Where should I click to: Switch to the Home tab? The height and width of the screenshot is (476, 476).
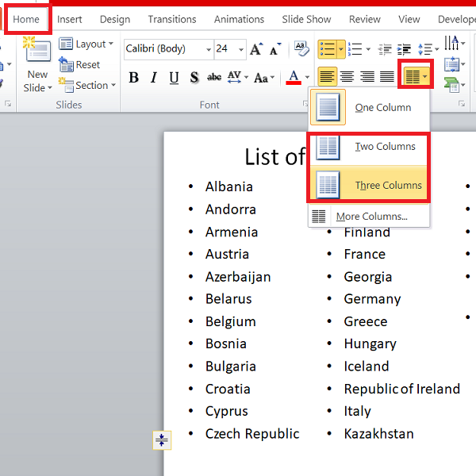point(26,19)
